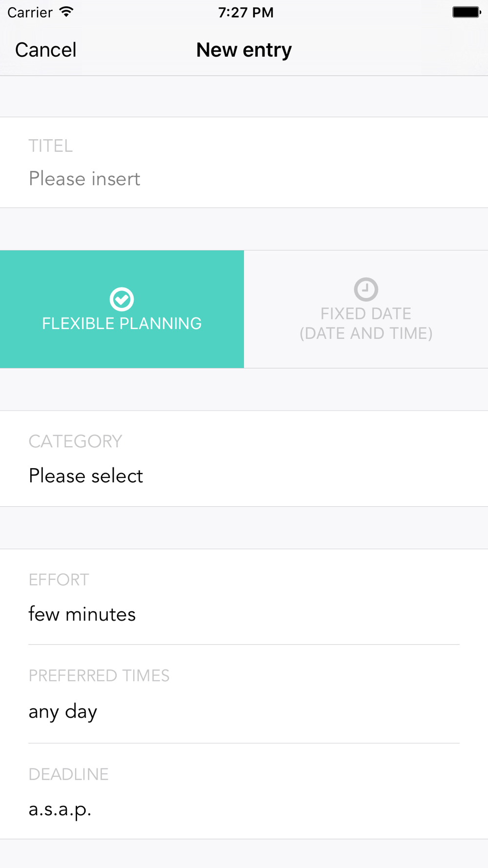The image size is (488, 868).
Task: Click the TITEL field label
Action: 50,146
